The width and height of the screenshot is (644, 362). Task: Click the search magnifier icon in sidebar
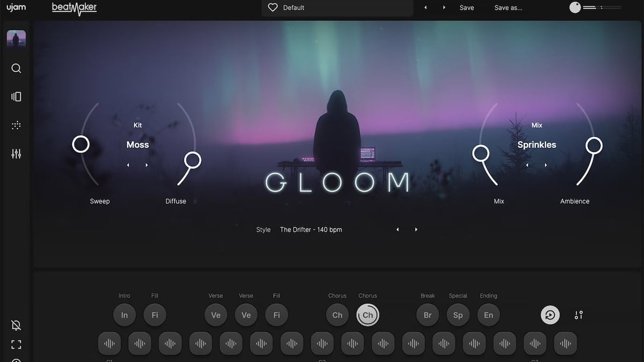click(16, 68)
